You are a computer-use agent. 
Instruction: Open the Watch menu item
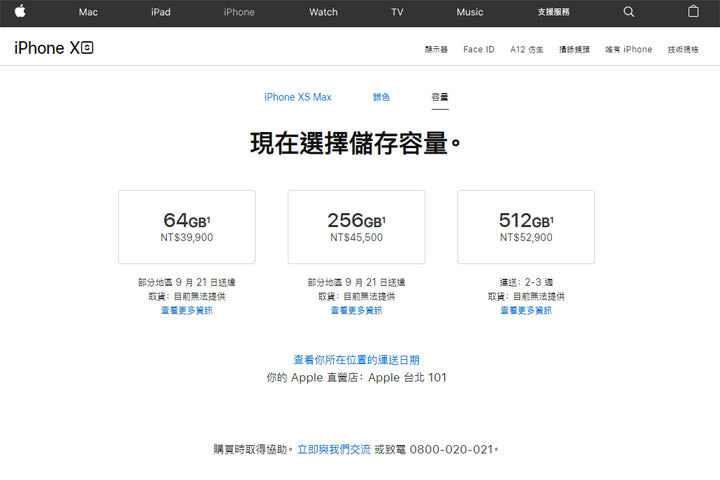323,12
